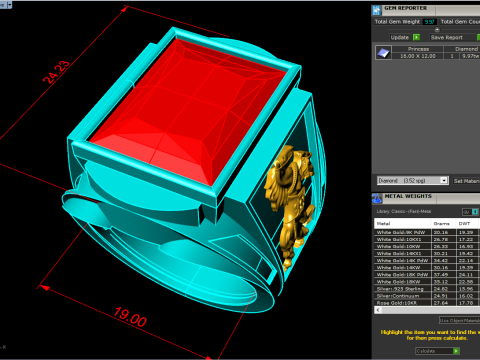Click the arrow of the Diamond material dropdown
Screen dimensions: 480x360
point(444,180)
